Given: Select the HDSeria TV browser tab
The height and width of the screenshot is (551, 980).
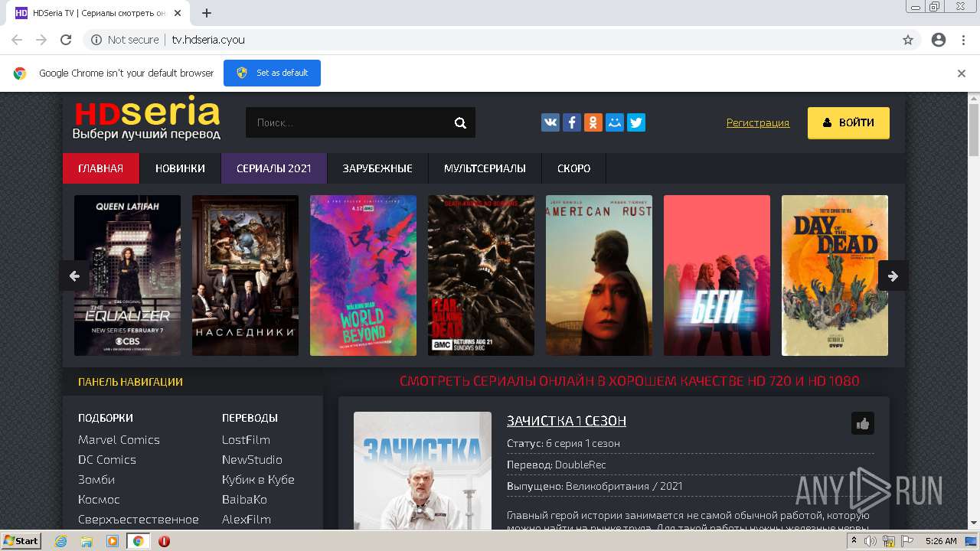Looking at the screenshot, I should 100,13.
